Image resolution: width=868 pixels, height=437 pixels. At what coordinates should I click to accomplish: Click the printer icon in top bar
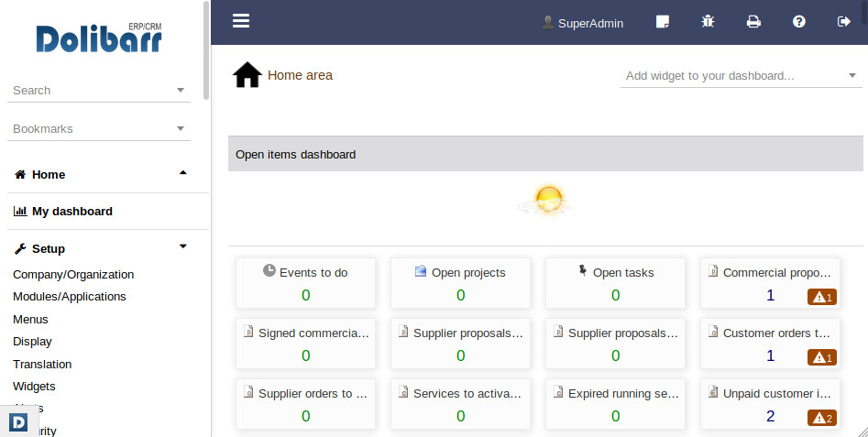point(753,22)
